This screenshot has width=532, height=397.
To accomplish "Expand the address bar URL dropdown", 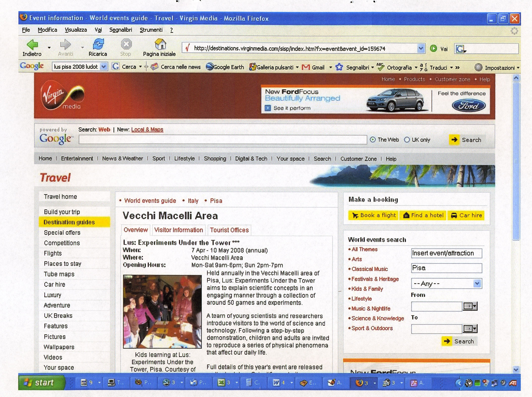I will (420, 48).
